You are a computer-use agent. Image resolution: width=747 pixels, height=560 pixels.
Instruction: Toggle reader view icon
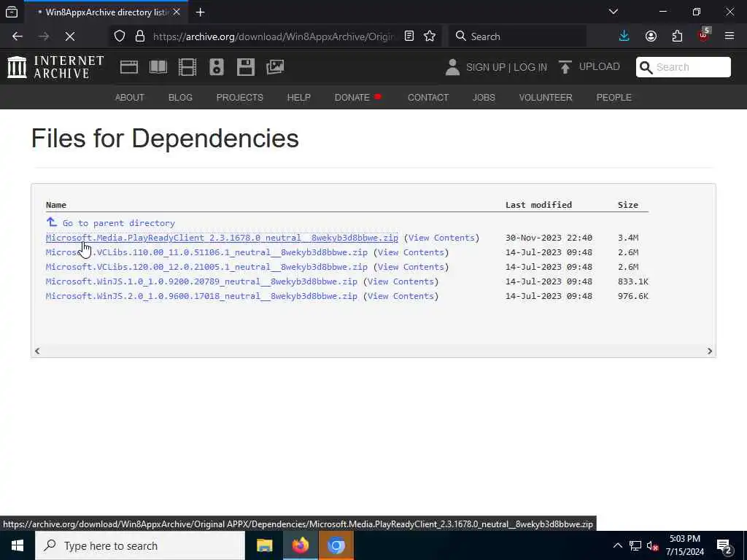[x=409, y=36]
